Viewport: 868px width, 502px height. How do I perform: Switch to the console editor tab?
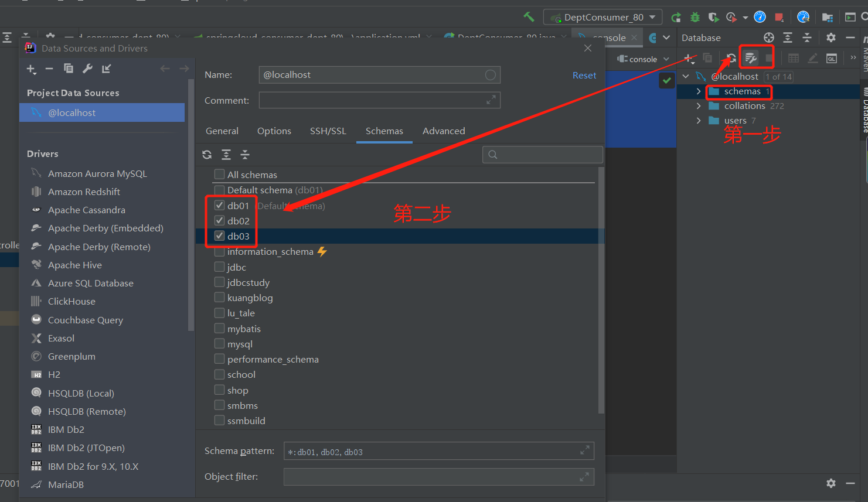pos(607,37)
